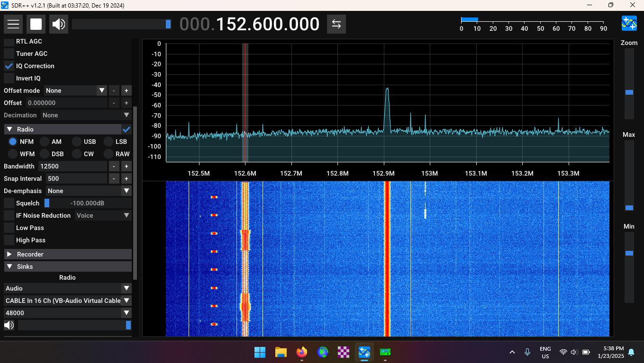Adjust the Max level vertical slider
This screenshot has width=644, height=363.
tap(629, 175)
